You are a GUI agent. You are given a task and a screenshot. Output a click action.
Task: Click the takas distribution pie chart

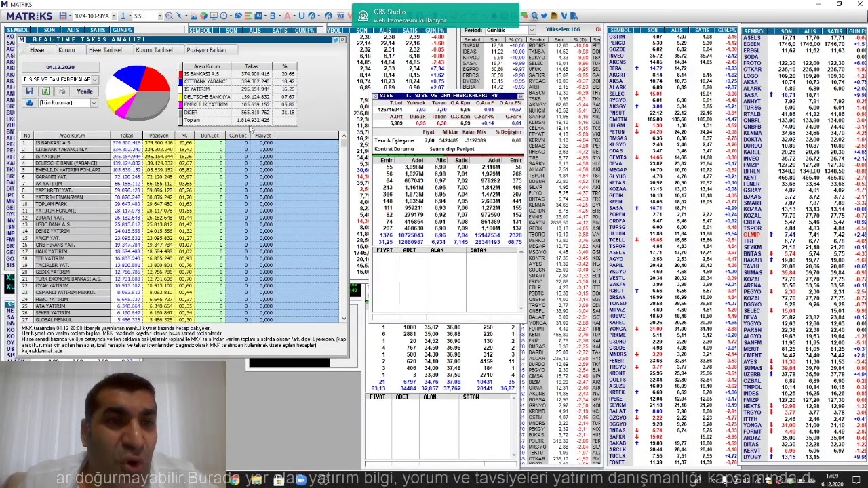tap(138, 93)
